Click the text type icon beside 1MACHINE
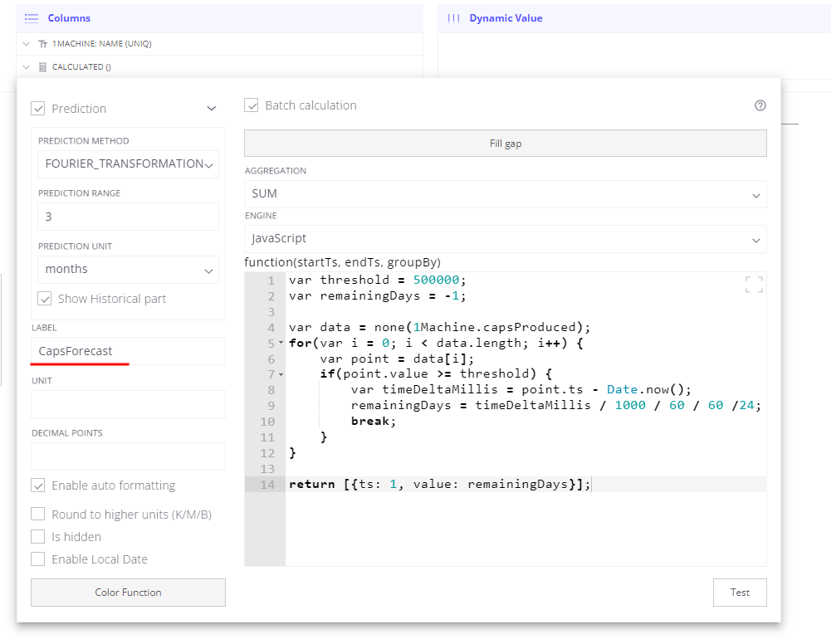831x644 pixels. pos(43,44)
